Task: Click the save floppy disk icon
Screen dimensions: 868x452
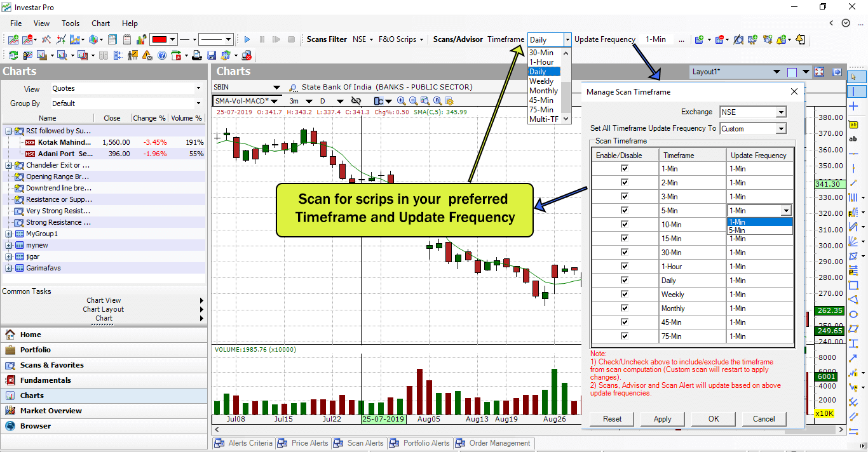Action: (212, 55)
